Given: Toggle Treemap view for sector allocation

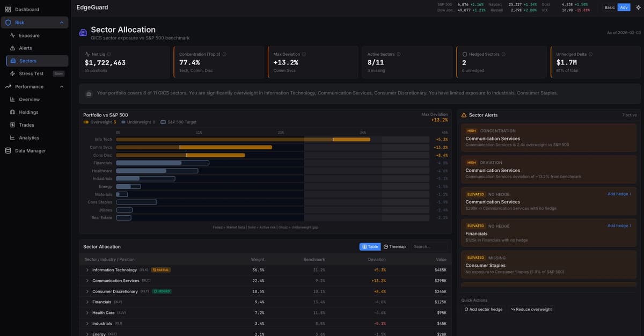Looking at the screenshot, I should [x=394, y=247].
